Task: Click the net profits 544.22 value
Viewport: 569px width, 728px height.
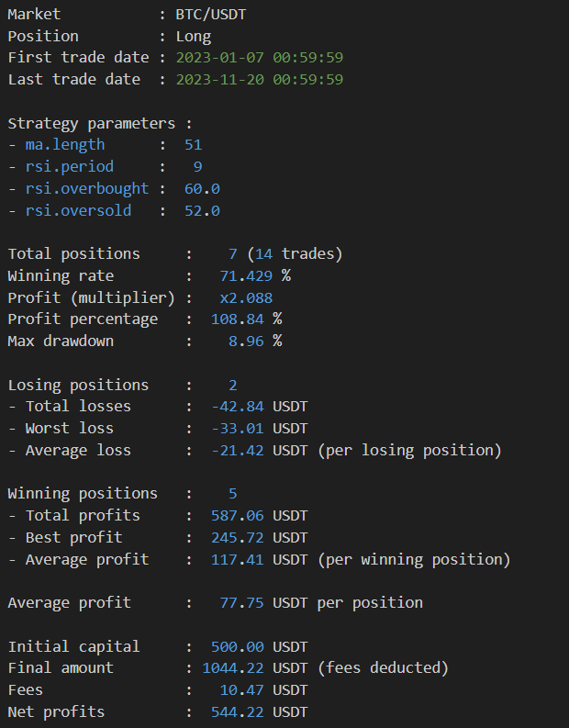Action: [237, 712]
